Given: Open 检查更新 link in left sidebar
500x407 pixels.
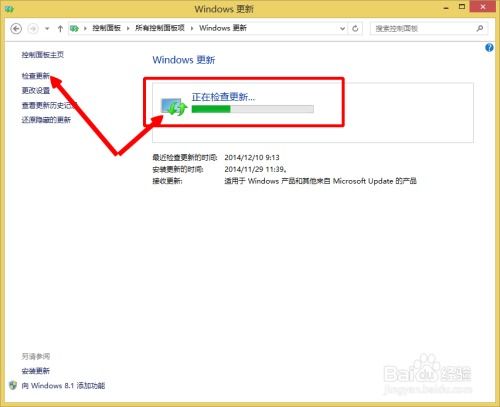Looking at the screenshot, I should click(x=36, y=76).
